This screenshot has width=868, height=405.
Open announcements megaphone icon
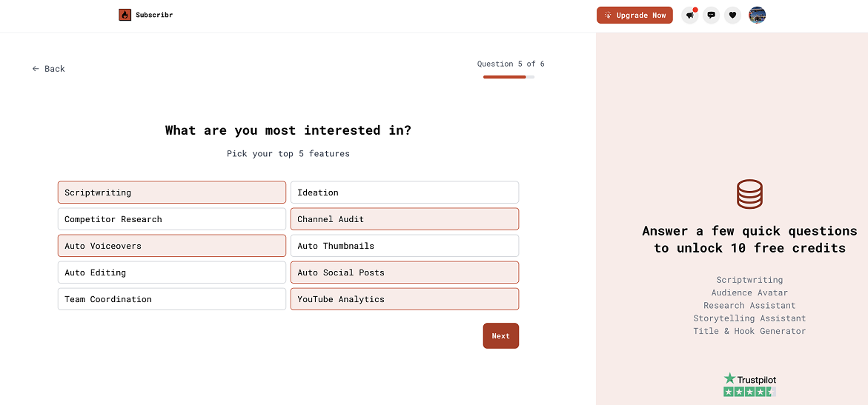point(690,15)
